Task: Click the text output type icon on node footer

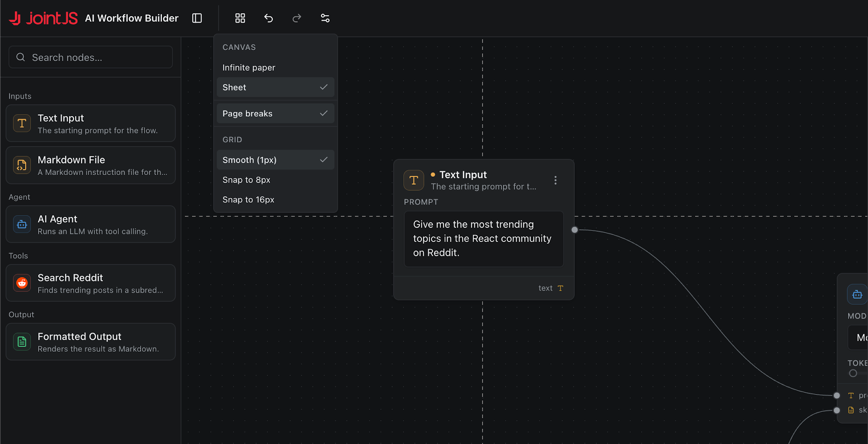Action: coord(560,288)
